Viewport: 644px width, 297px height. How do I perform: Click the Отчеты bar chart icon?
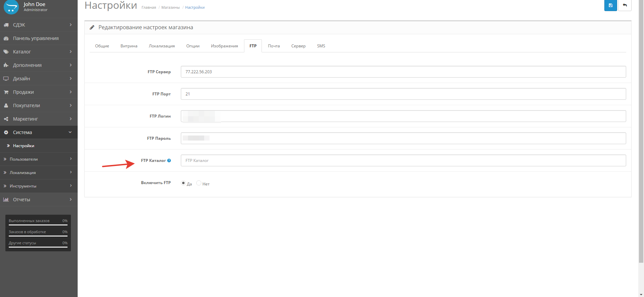6,200
